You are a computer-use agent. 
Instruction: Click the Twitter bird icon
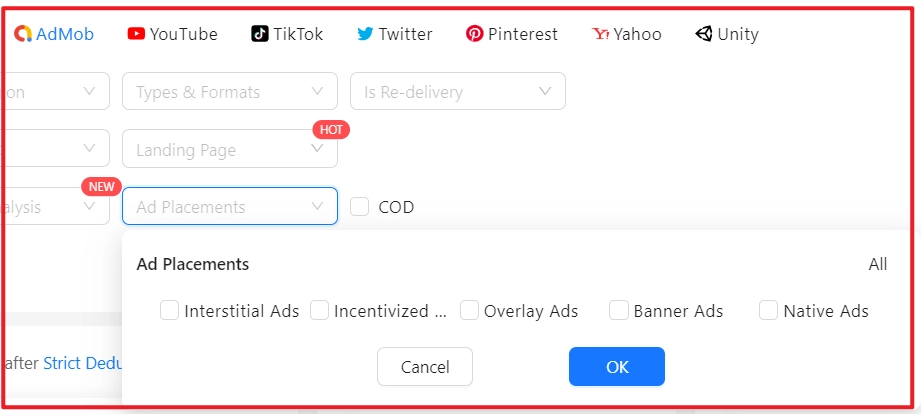point(365,34)
